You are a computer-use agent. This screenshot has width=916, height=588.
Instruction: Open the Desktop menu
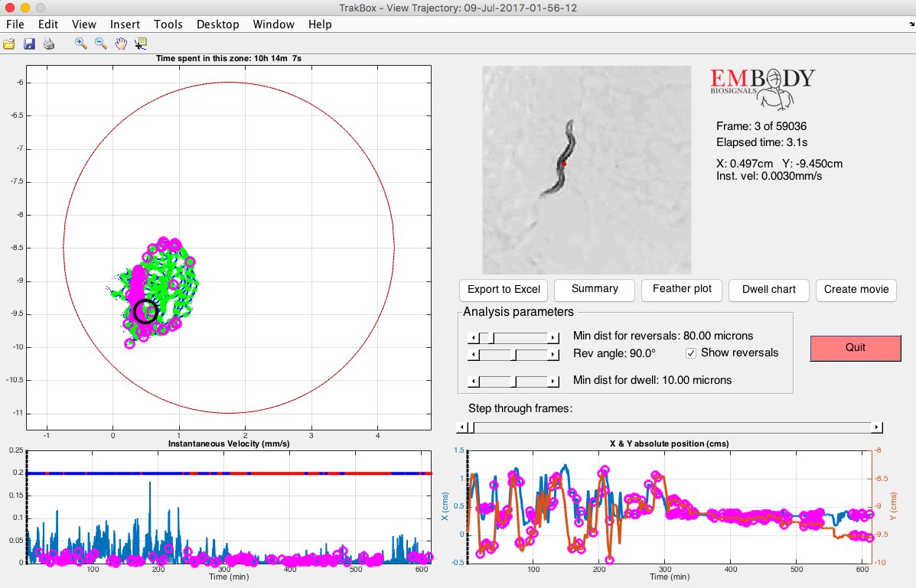click(x=218, y=24)
